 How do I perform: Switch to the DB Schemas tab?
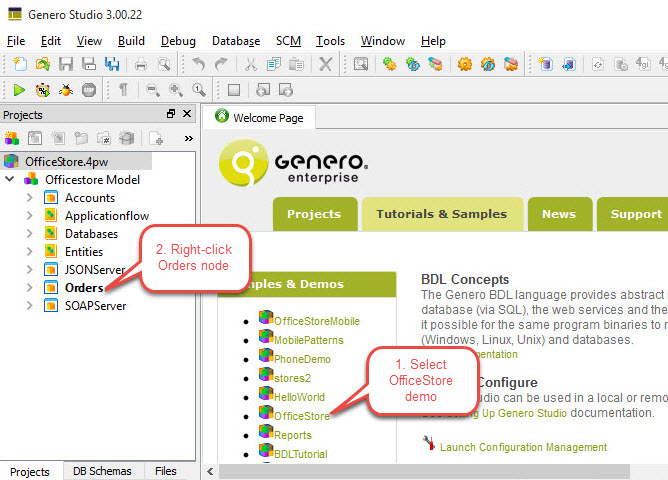pos(102,471)
